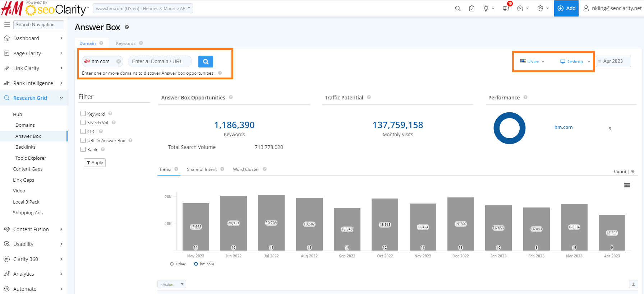The height and width of the screenshot is (294, 644).
Task: Click the Enter a Domain / URL field
Action: pyautogui.click(x=160, y=61)
